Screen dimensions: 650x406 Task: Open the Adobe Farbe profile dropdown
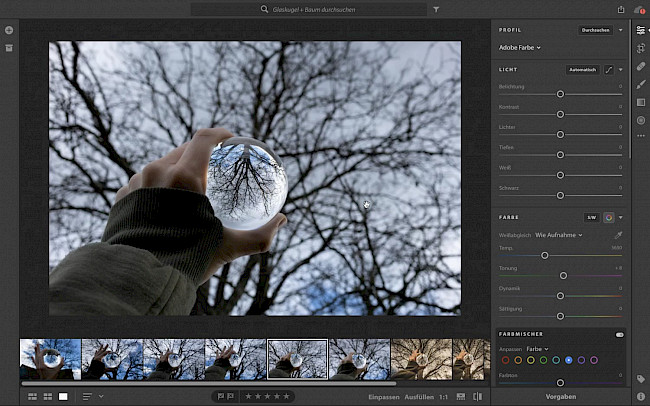coord(520,47)
